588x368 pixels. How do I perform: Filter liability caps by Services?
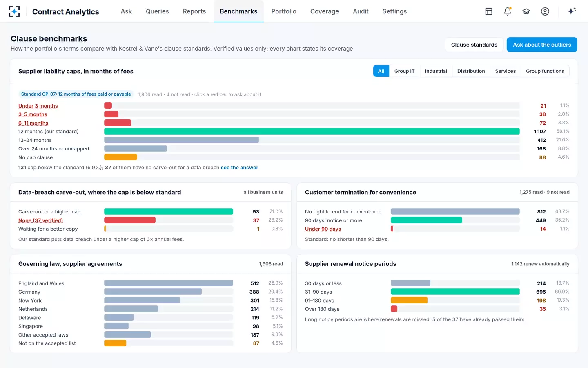(505, 71)
